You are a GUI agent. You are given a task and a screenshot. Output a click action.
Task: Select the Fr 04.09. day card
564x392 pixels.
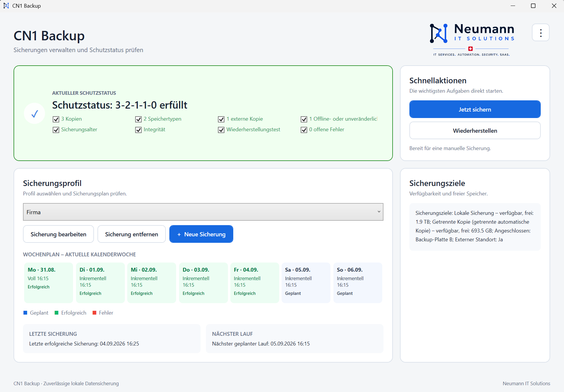255,283
